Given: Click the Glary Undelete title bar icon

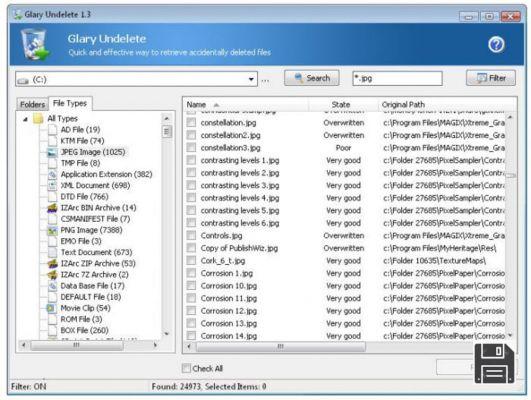Looking at the screenshot, I should pyautogui.click(x=17, y=14).
